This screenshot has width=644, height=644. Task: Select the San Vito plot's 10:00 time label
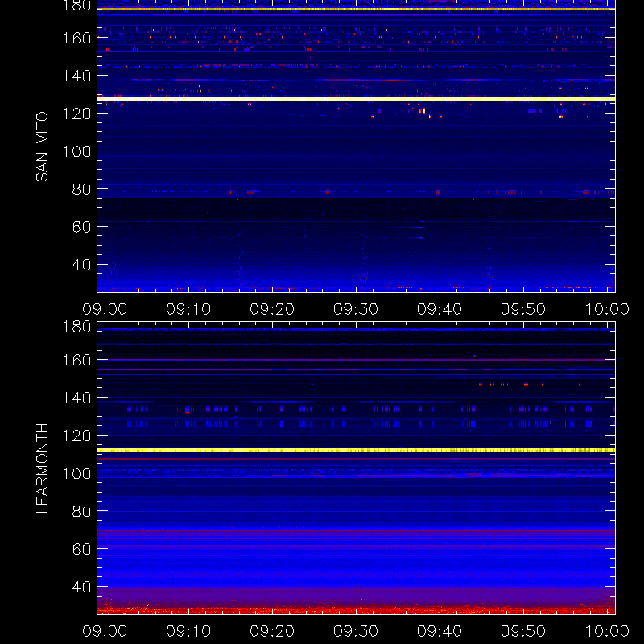click(x=607, y=309)
